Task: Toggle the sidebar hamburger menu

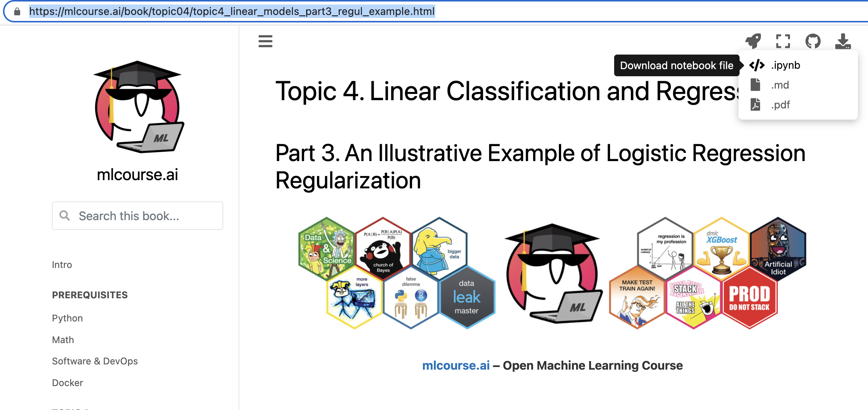Action: [265, 41]
